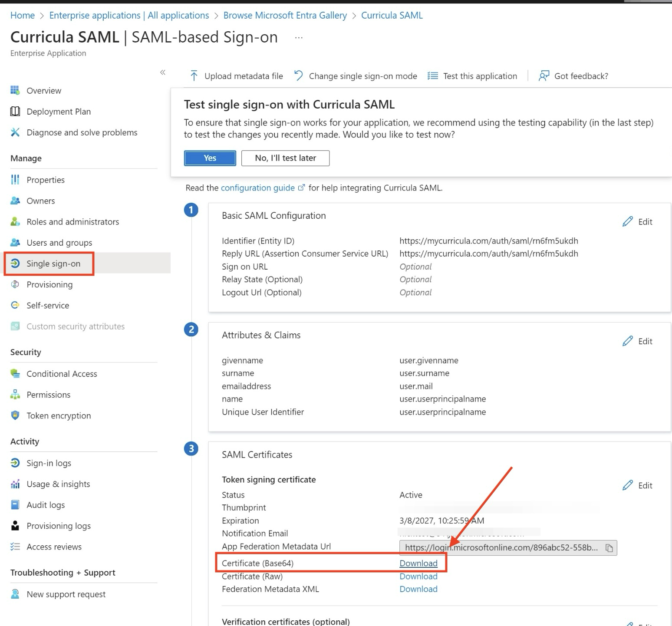The height and width of the screenshot is (626, 672).
Task: Select Provisioning in the sidebar
Action: click(49, 284)
